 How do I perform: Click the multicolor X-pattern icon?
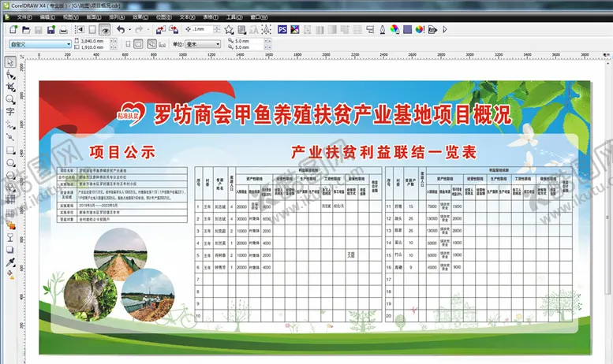tap(295, 30)
